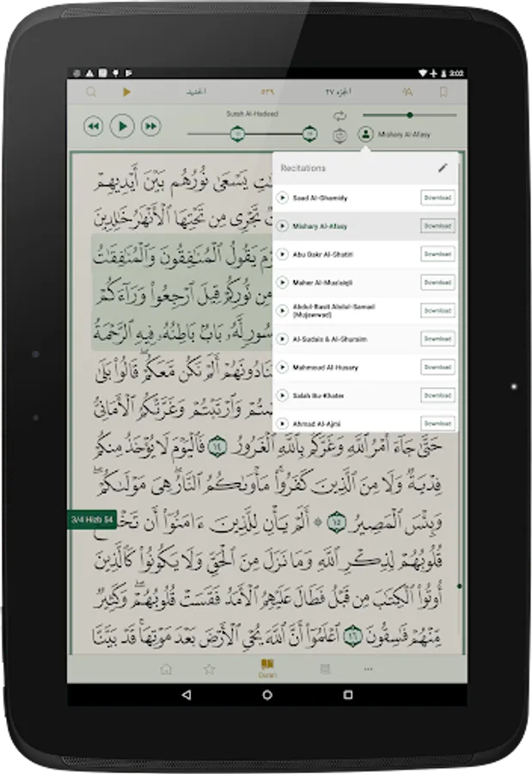This screenshot has width=532, height=774.
Task: Open Juz 27 selector in top bar
Action: pyautogui.click(x=338, y=92)
